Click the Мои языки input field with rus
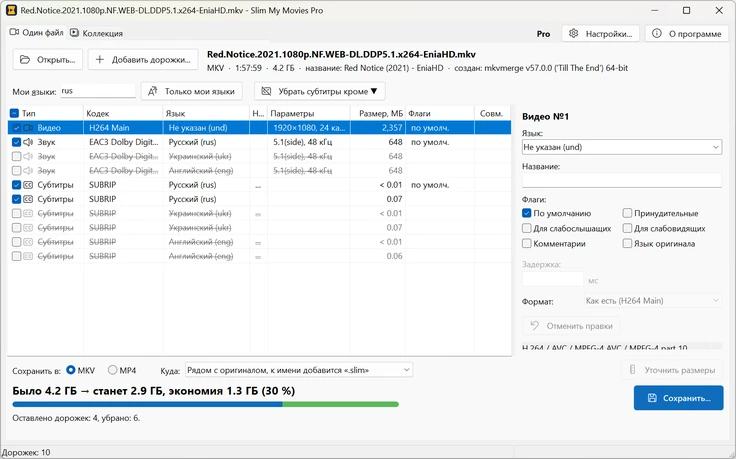The image size is (736, 459). pos(98,91)
